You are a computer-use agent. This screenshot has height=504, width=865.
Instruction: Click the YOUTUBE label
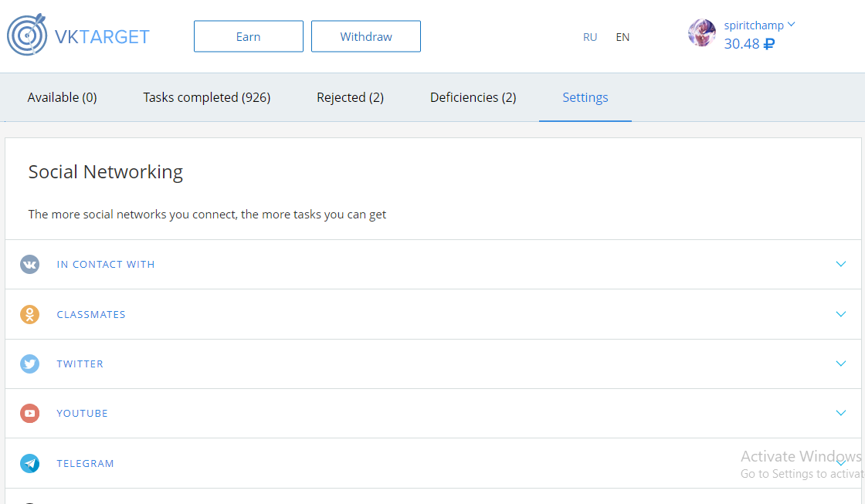(82, 413)
